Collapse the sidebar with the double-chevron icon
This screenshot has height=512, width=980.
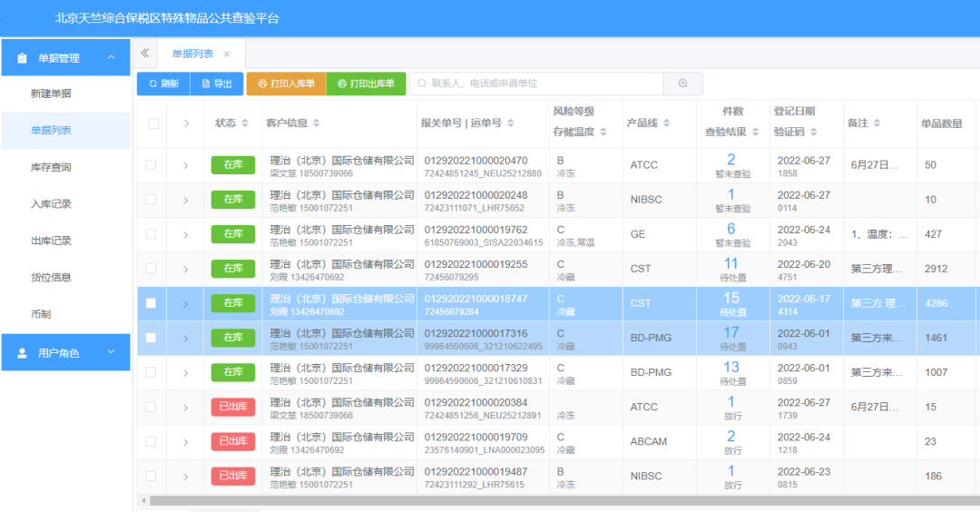pyautogui.click(x=145, y=54)
